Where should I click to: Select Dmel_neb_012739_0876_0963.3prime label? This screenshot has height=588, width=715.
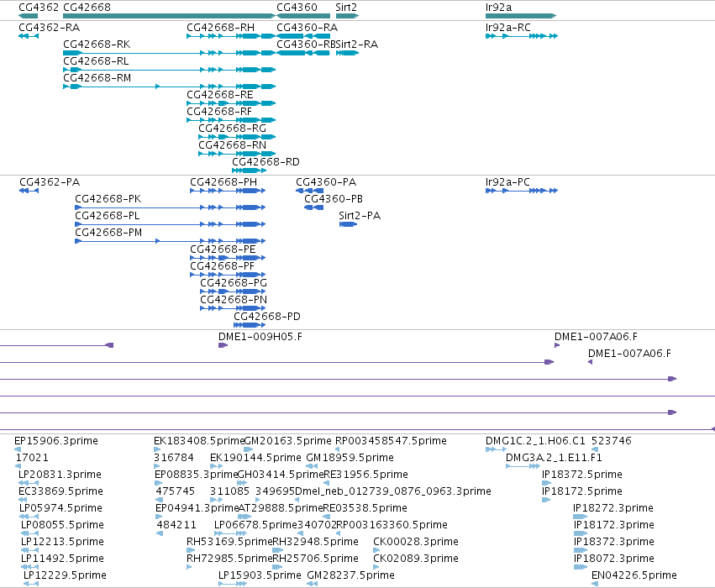pos(393,492)
